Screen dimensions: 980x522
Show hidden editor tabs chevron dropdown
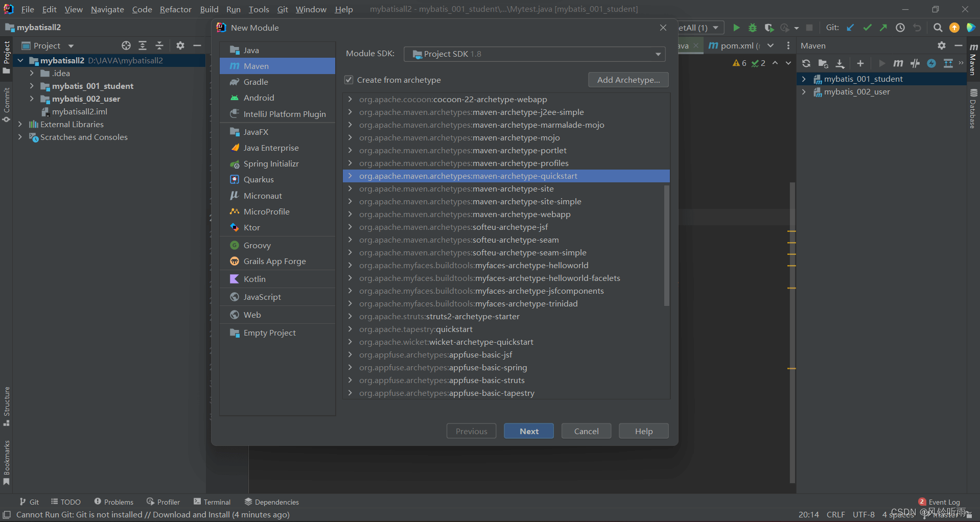click(771, 45)
